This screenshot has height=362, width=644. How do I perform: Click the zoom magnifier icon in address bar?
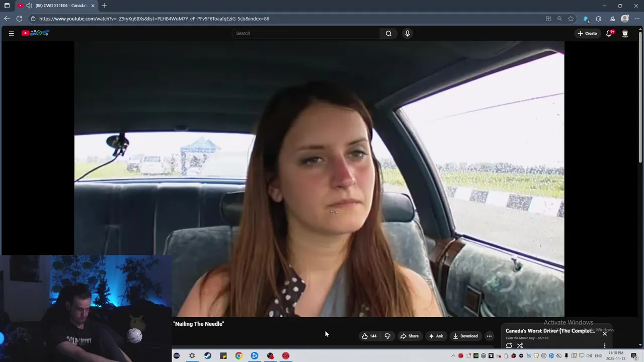tap(559, 19)
